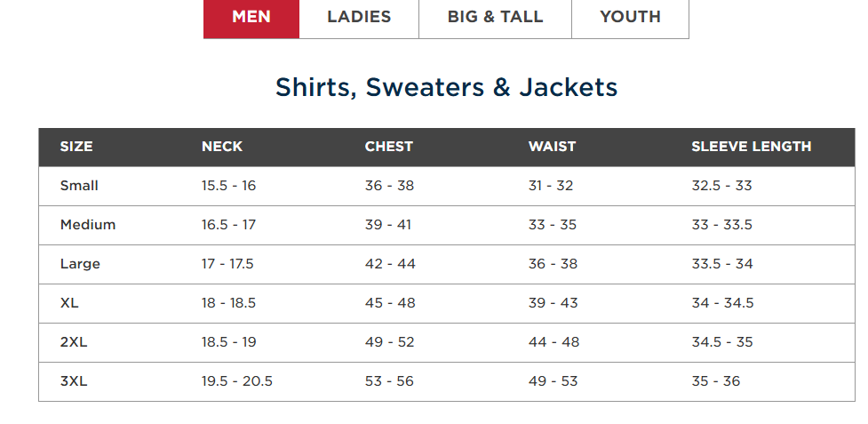
Task: Click the Small neck value 15.5 - 16
Action: pyautogui.click(x=228, y=186)
